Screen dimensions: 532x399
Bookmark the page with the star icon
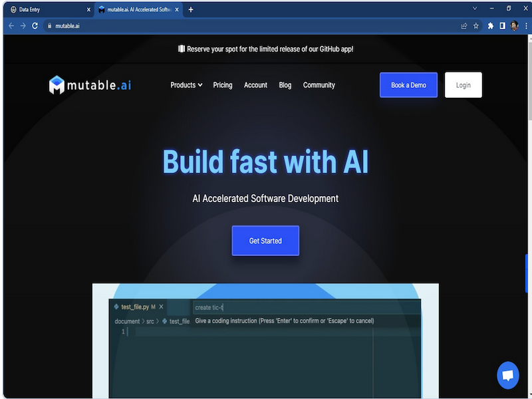coord(475,26)
